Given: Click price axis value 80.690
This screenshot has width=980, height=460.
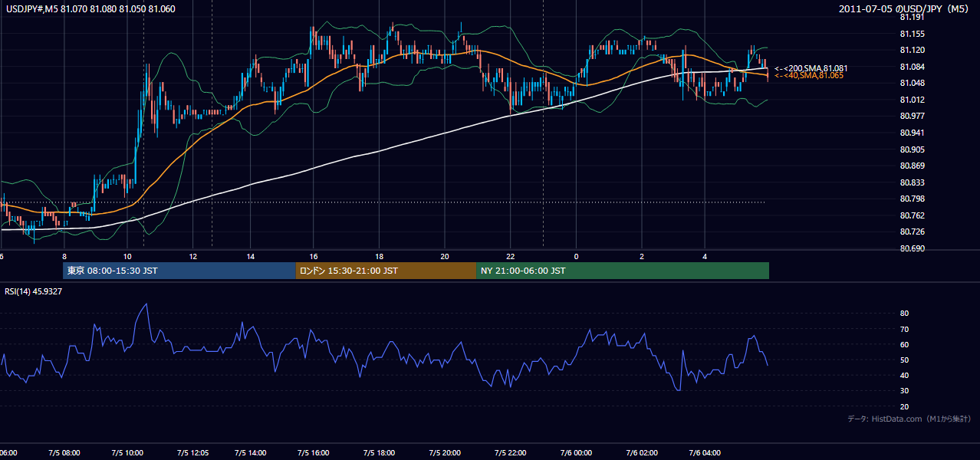Looking at the screenshot, I should point(912,248).
